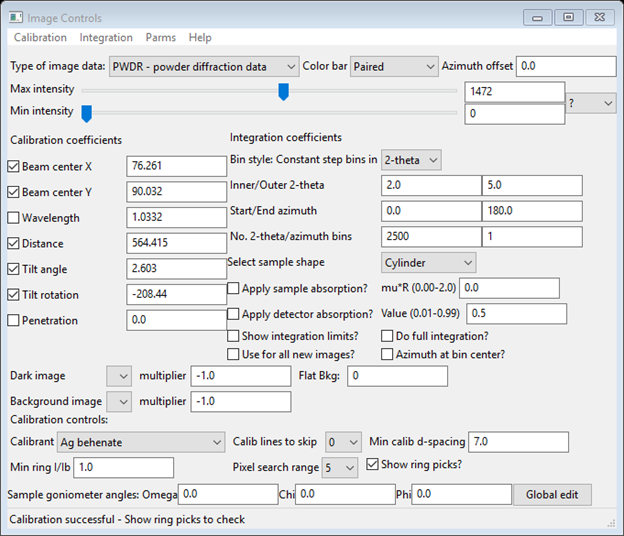Viewport: 624px width, 536px height.
Task: Open the Parms menu
Action: click(160, 37)
